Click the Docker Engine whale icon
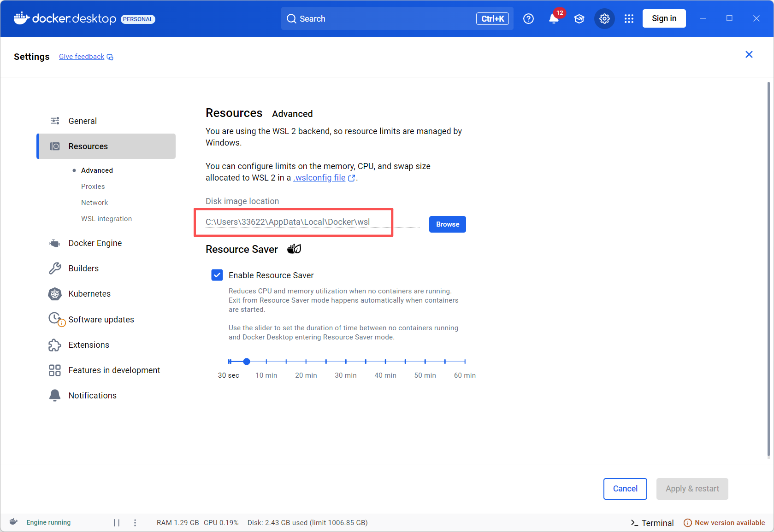This screenshot has width=774, height=532. pos(55,243)
